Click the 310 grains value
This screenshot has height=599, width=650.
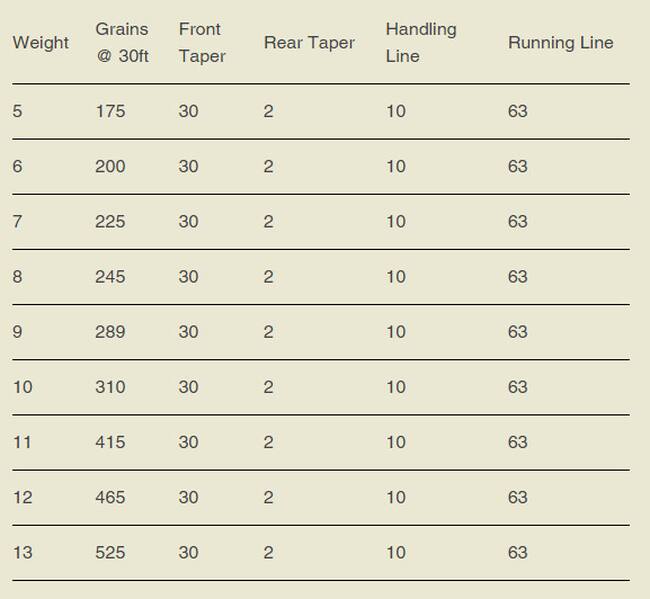point(110,387)
